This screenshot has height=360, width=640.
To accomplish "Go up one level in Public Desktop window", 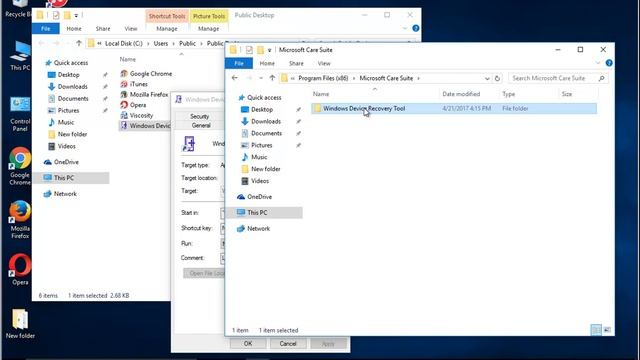I will pos(79,43).
